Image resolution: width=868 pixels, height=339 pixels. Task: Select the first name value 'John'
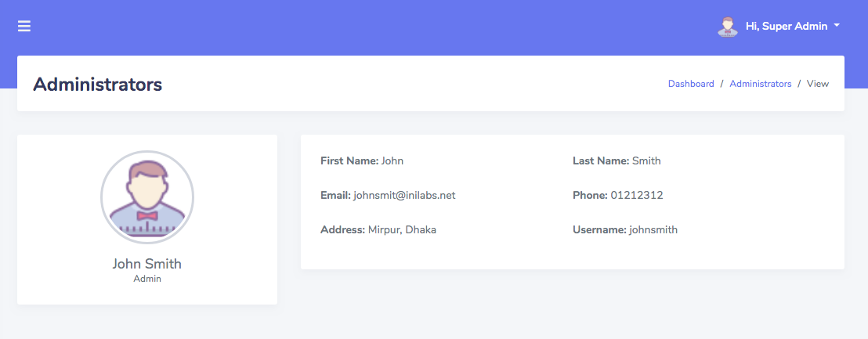tap(392, 161)
